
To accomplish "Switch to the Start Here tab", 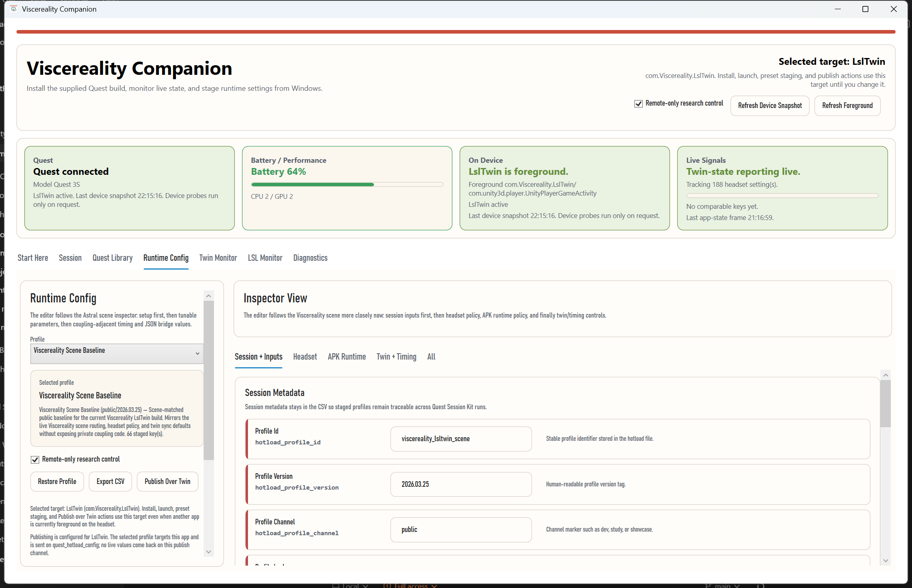I will [x=33, y=258].
